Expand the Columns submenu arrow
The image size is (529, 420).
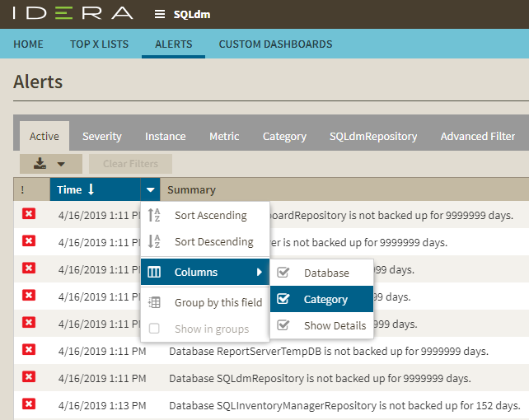point(259,272)
